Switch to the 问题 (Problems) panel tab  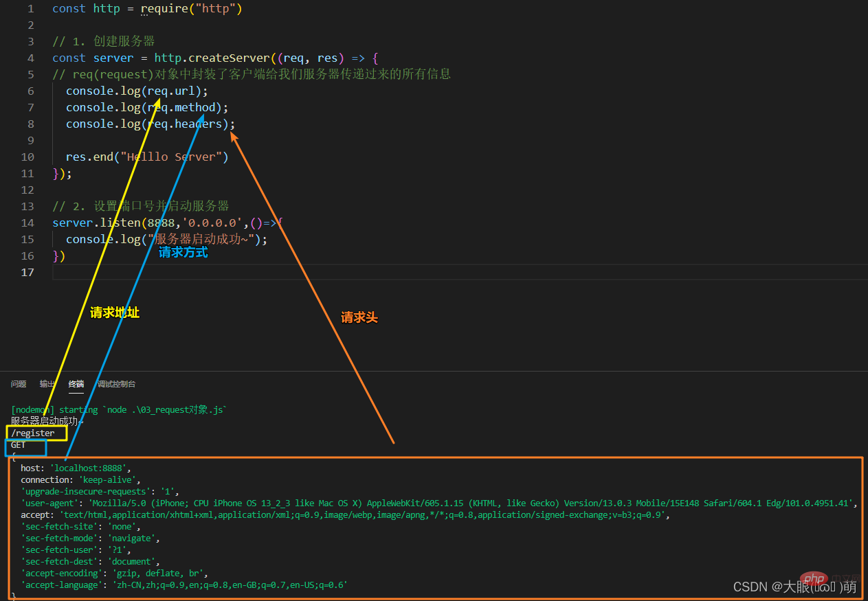(19, 384)
